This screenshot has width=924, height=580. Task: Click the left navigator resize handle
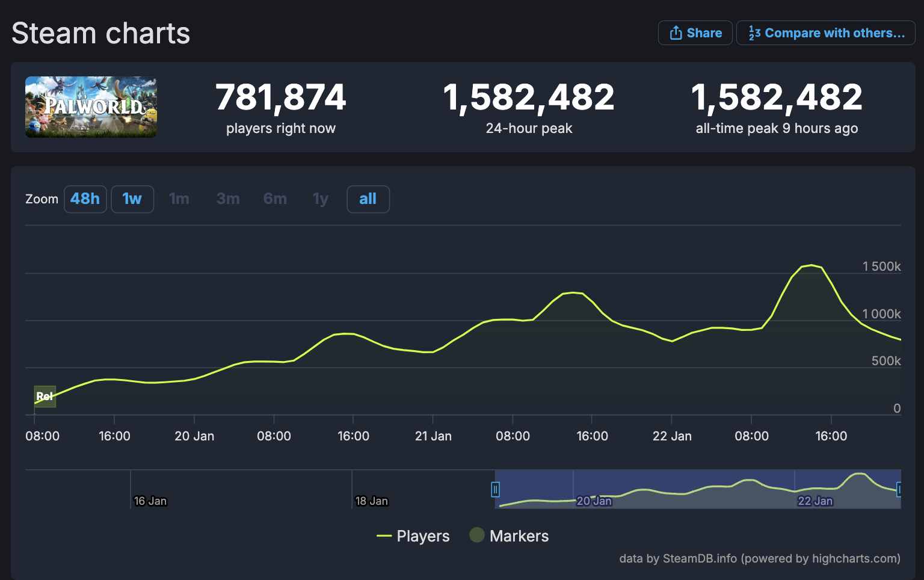click(x=495, y=489)
